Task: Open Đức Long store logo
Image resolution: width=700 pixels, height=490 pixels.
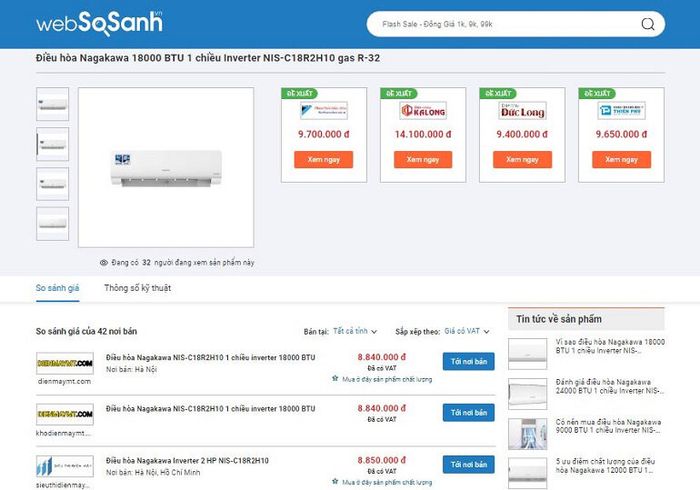Action: pyautogui.click(x=522, y=111)
